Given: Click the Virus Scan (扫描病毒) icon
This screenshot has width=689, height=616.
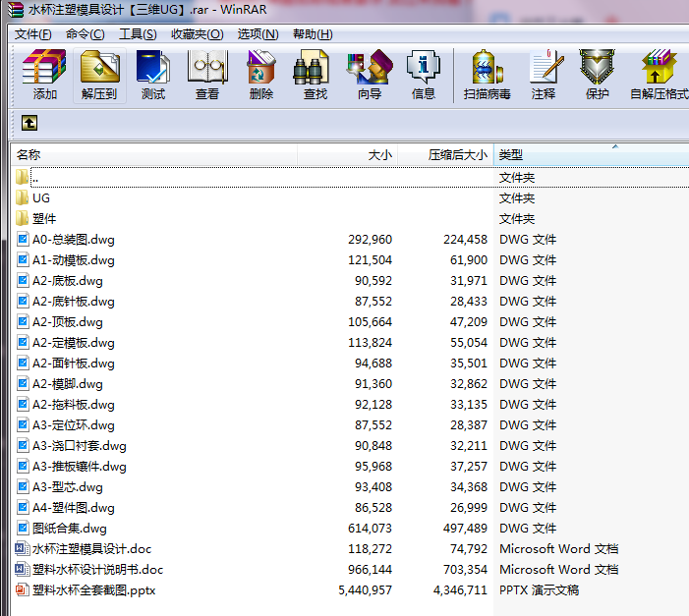Looking at the screenshot, I should tap(487, 75).
